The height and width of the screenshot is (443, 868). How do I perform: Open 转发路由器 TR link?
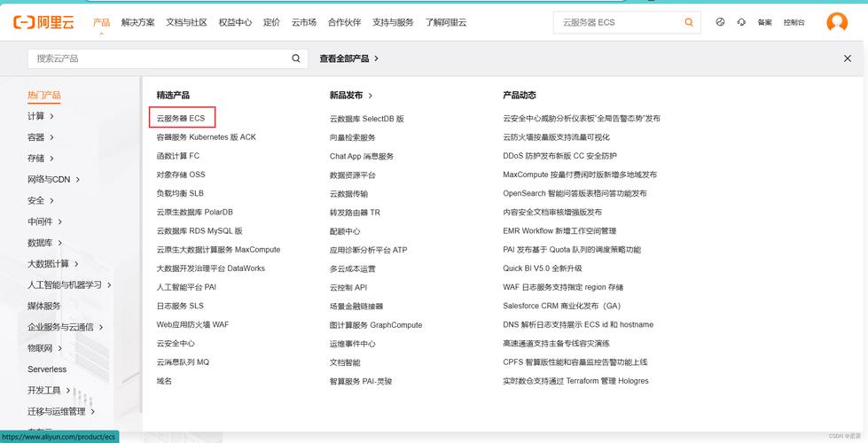pos(356,213)
